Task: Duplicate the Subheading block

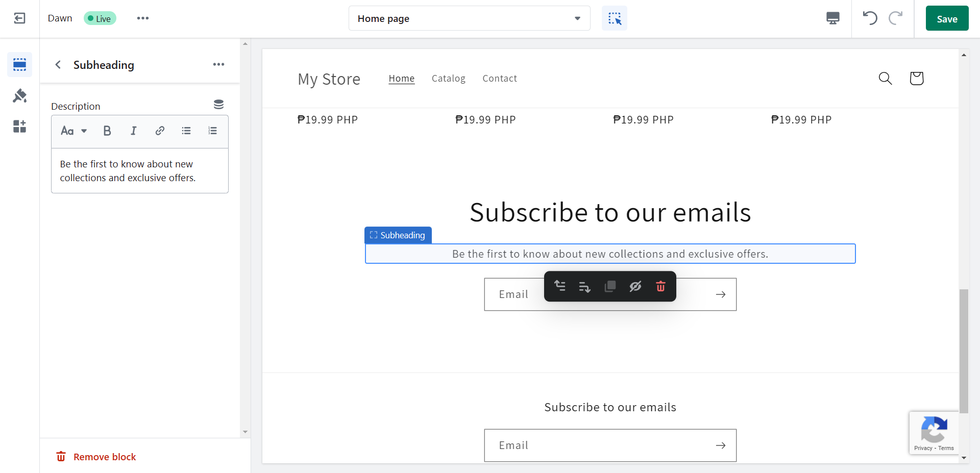Action: (610, 286)
